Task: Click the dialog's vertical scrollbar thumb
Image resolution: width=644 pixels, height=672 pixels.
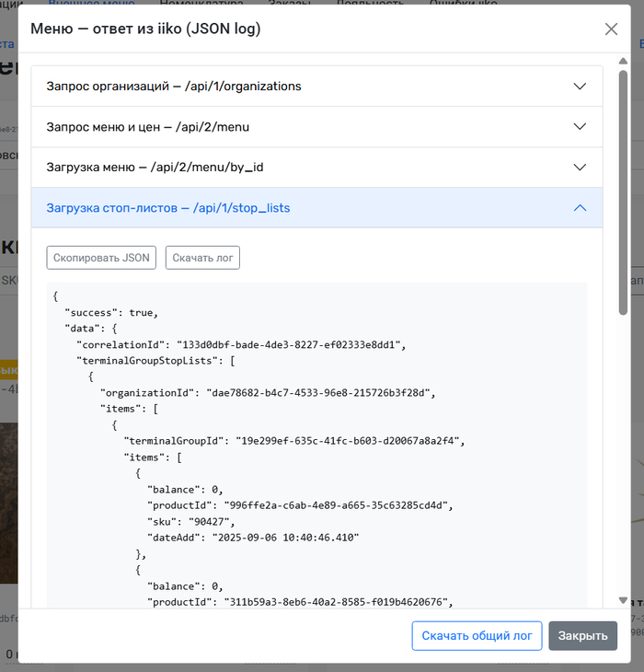Action: click(623, 193)
